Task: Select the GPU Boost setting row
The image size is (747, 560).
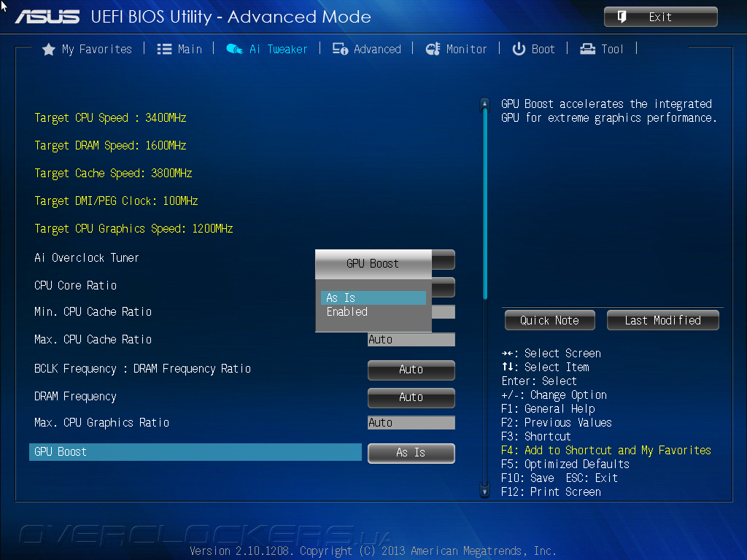Action: click(196, 452)
